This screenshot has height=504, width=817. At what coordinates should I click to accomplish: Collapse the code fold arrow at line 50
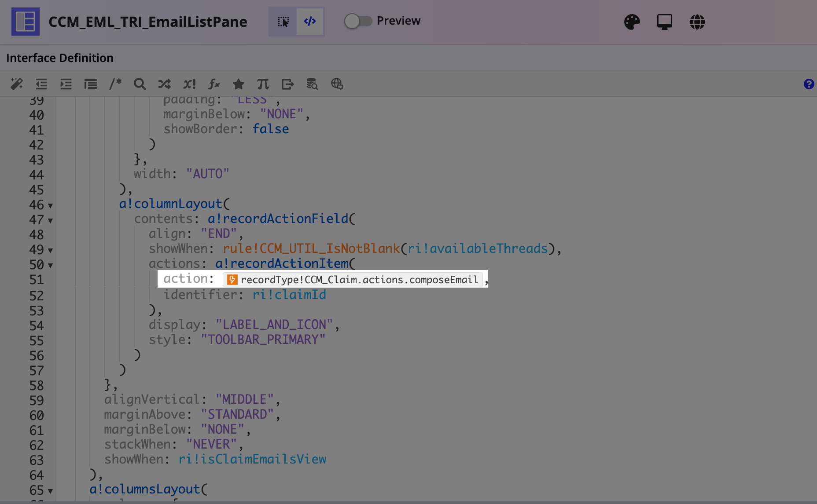pos(50,266)
